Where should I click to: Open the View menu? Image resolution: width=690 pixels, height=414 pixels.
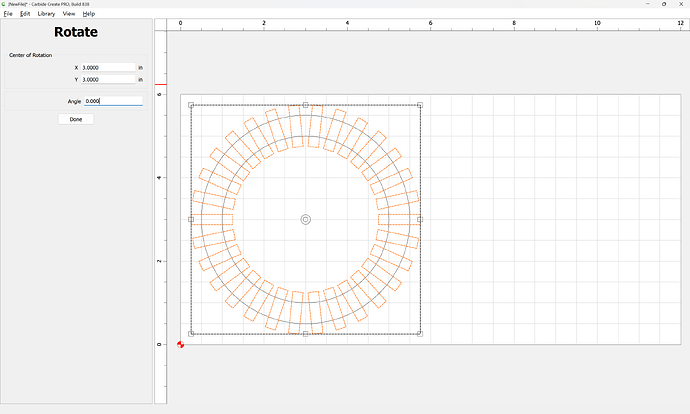(x=69, y=14)
